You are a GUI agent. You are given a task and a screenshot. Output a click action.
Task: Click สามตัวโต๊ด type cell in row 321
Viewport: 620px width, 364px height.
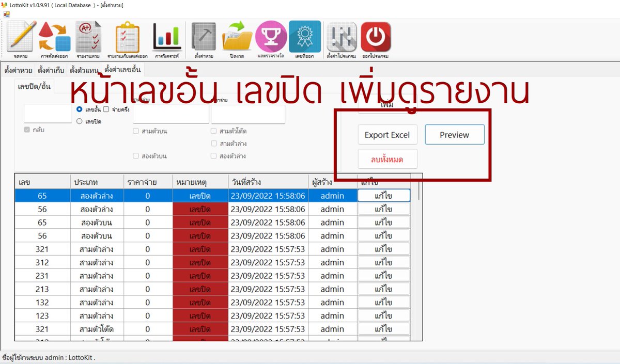coord(97,329)
